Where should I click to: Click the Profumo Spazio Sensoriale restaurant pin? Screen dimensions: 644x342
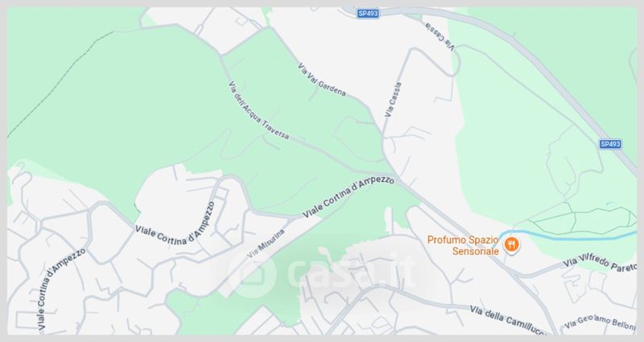tap(511, 245)
